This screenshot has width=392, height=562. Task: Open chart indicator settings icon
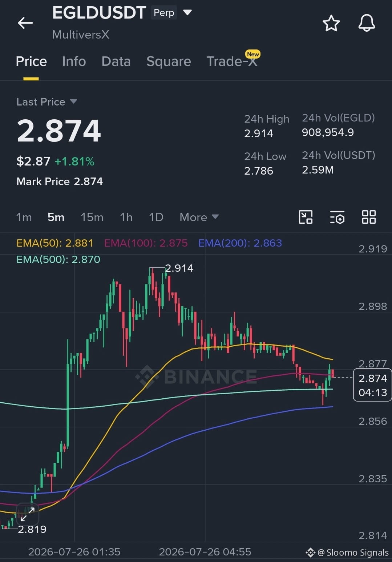(x=337, y=217)
